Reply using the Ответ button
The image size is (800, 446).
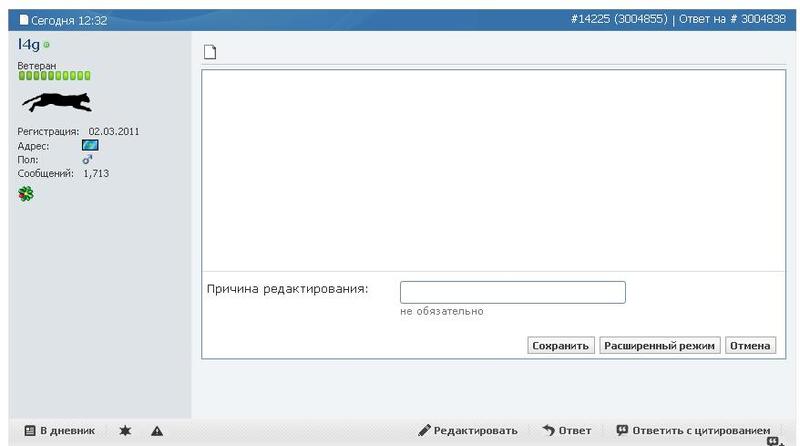tap(567, 431)
